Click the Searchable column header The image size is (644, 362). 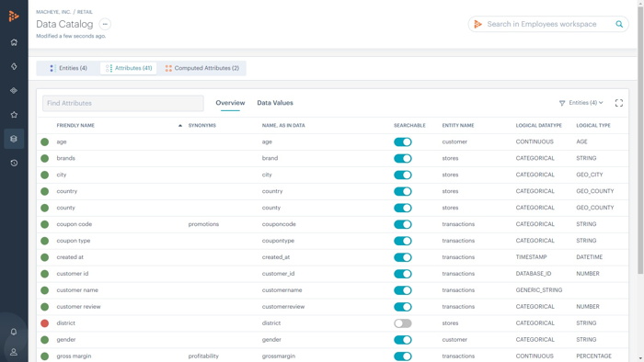409,126
